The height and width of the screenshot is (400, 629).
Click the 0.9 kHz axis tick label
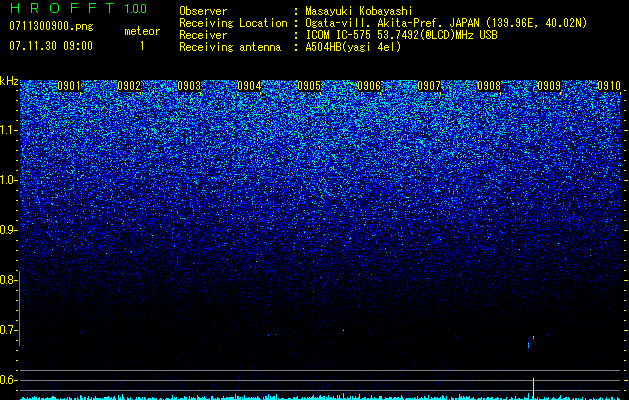coord(8,230)
